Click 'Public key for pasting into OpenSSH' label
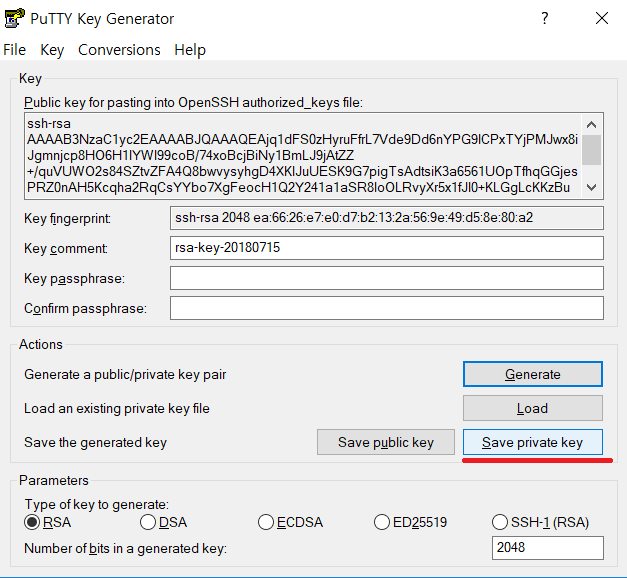This screenshot has width=627, height=578. 193,103
